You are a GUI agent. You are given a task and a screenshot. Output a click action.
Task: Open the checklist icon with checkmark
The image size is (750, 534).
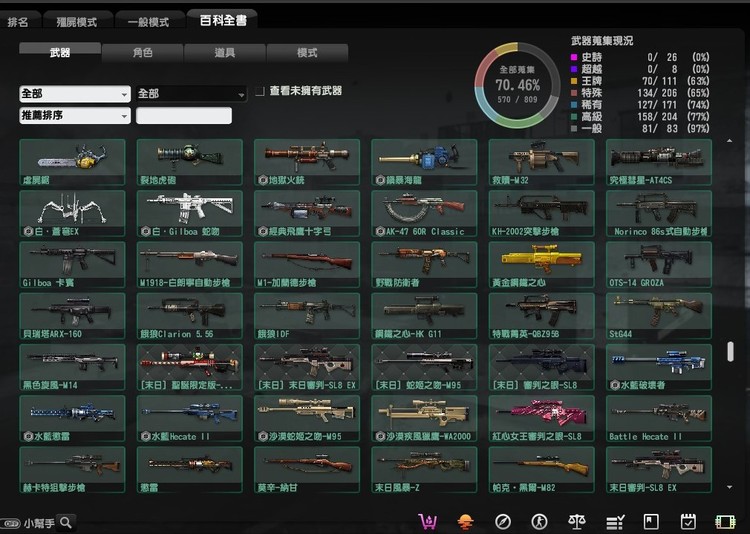tap(615, 522)
